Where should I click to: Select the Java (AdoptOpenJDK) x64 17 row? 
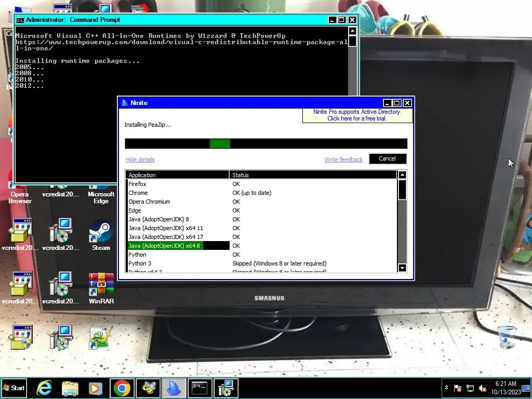(261, 237)
